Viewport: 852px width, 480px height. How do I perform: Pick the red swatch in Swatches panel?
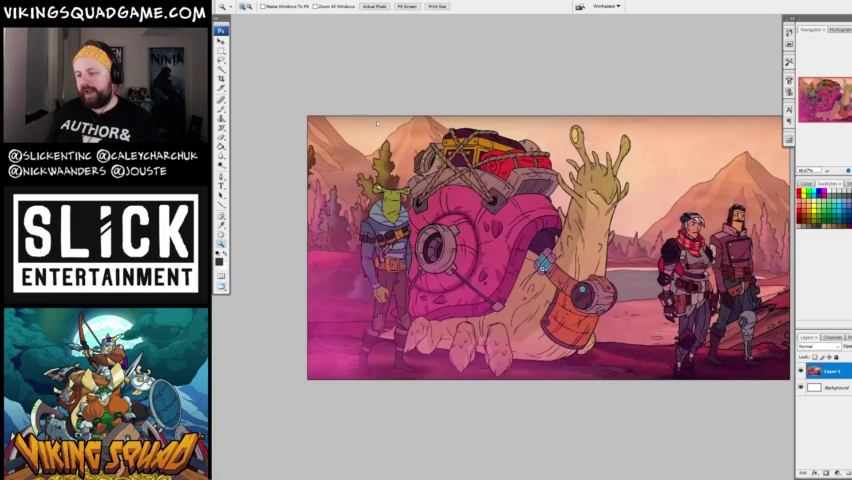800,192
